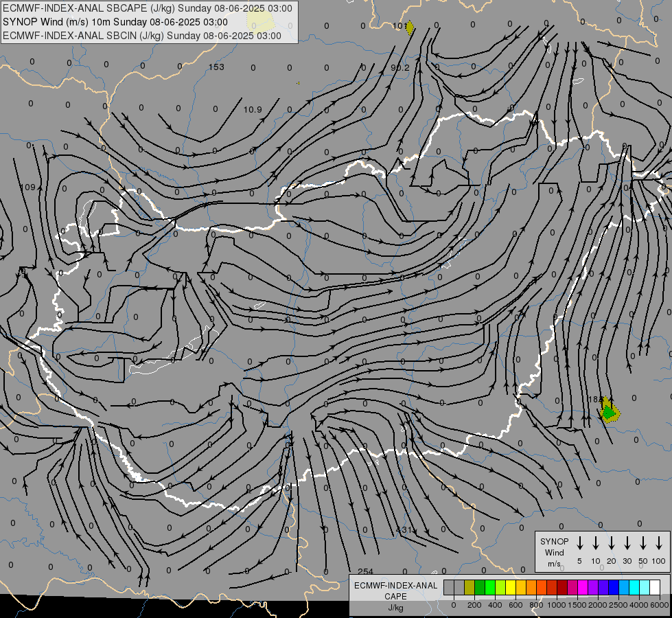Click the value 254 on map
Screen dimensions: 672x618
tap(365, 571)
